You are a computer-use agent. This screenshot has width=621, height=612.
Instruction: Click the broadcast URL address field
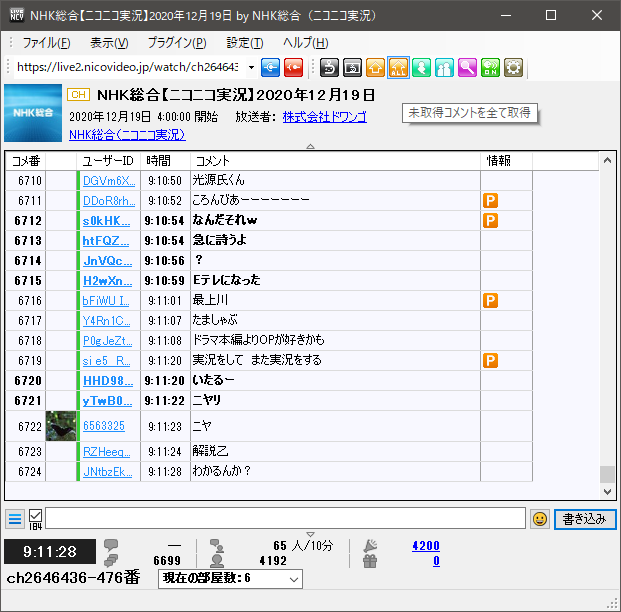130,67
